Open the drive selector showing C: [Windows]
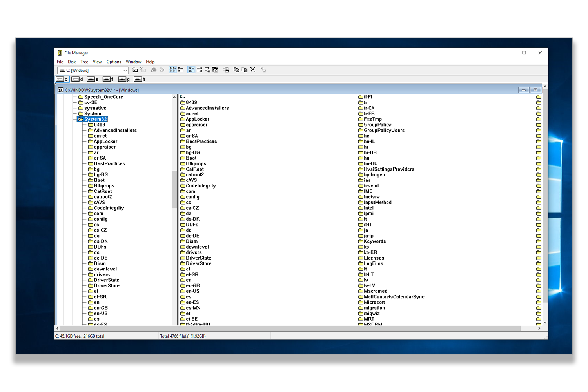Viewport: 588px width, 392px height. [93, 70]
